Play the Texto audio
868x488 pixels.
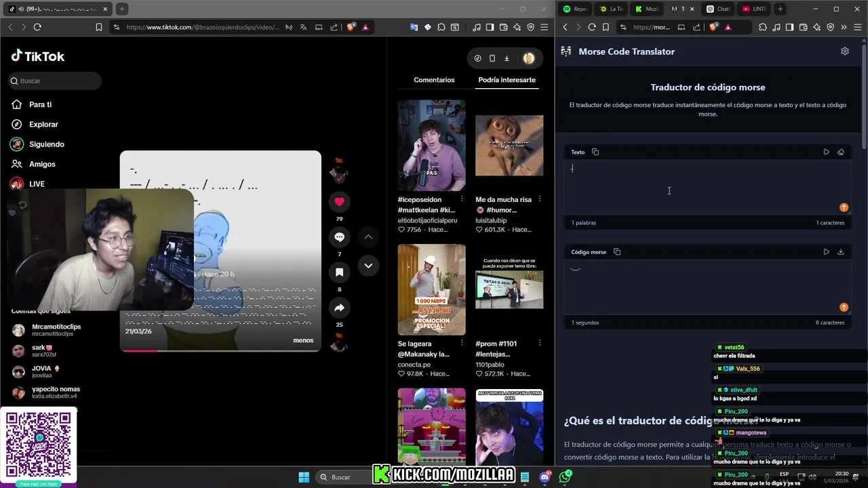click(826, 152)
